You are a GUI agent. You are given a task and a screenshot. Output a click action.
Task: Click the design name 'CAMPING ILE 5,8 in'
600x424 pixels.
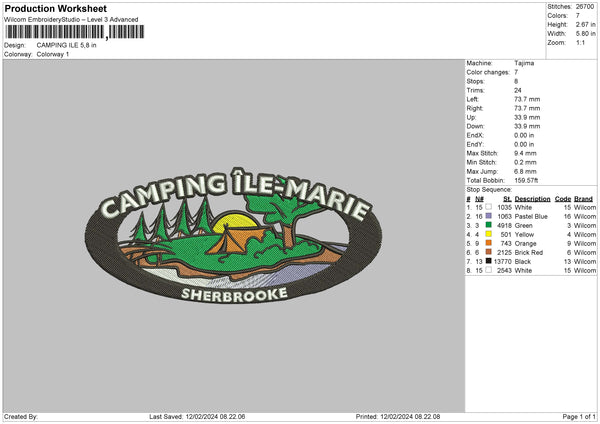(67, 45)
